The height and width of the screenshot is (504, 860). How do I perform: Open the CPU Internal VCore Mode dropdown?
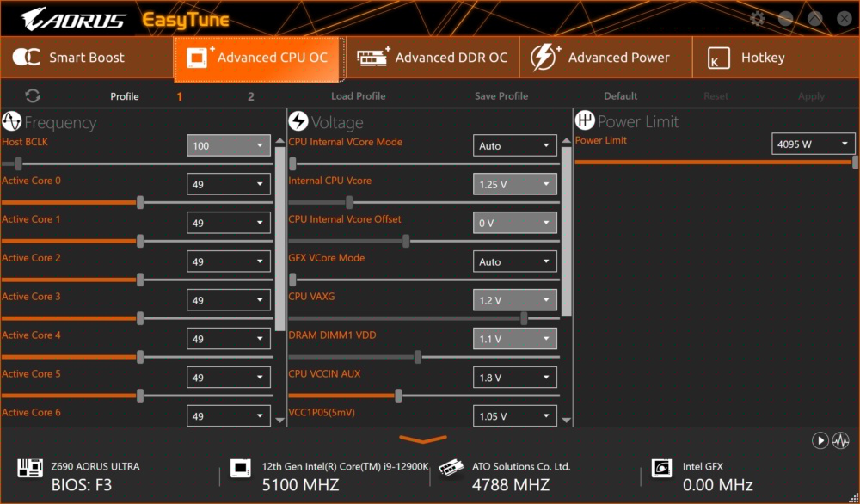(514, 145)
